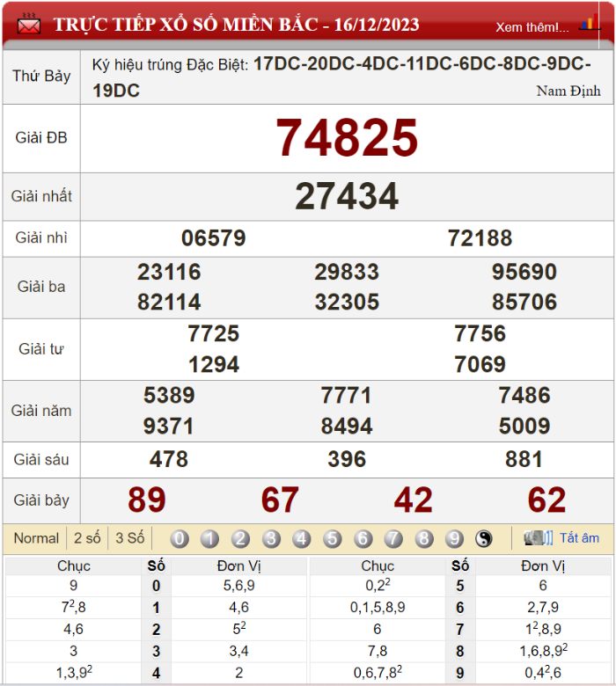
Task: Click the yin-yang symbol icon
Action: pyautogui.click(x=484, y=538)
